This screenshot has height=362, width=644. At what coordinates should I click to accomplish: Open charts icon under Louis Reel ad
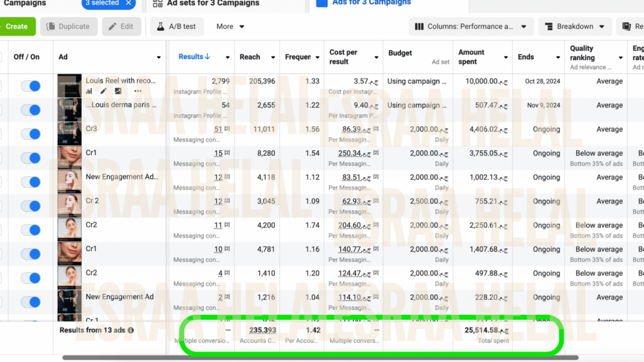pyautogui.click(x=89, y=92)
